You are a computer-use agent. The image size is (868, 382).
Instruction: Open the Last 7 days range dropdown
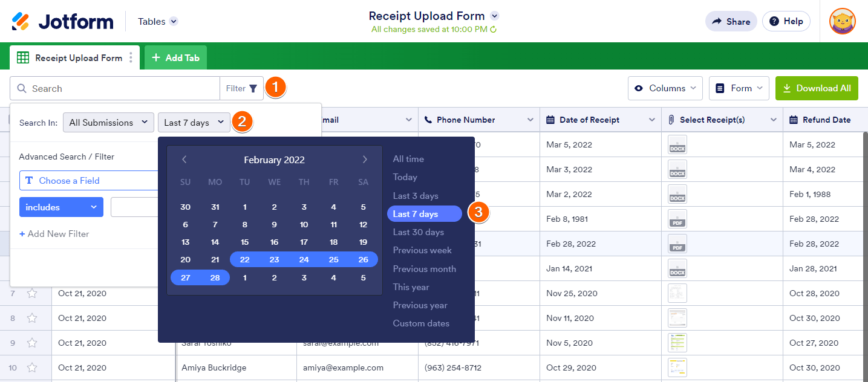coord(194,122)
